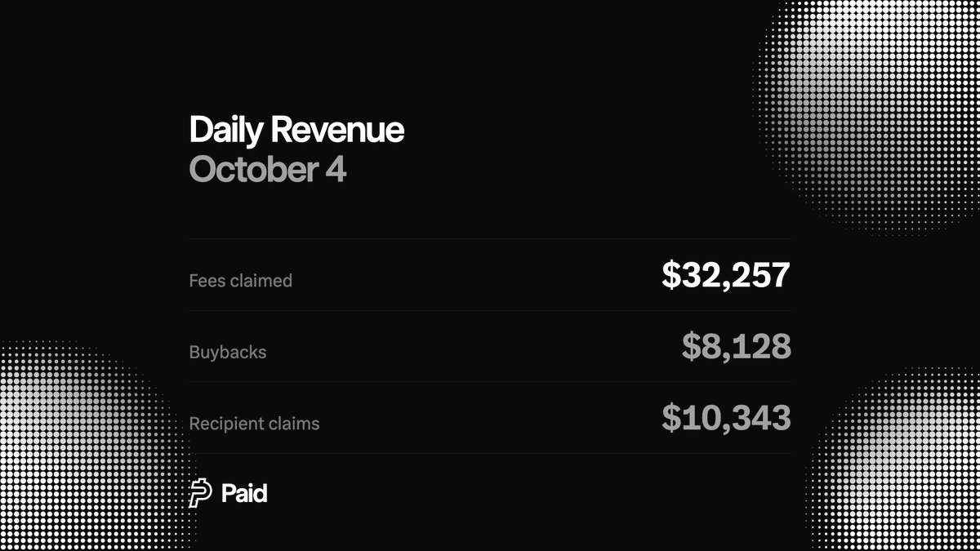Click the divider between Buybacks and Recipient claims

point(490,382)
